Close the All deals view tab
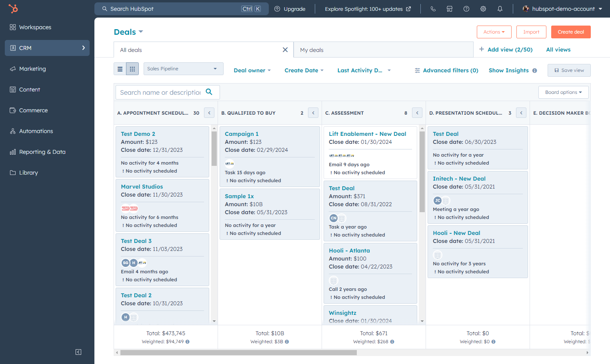The width and height of the screenshot is (610, 364). 285,50
